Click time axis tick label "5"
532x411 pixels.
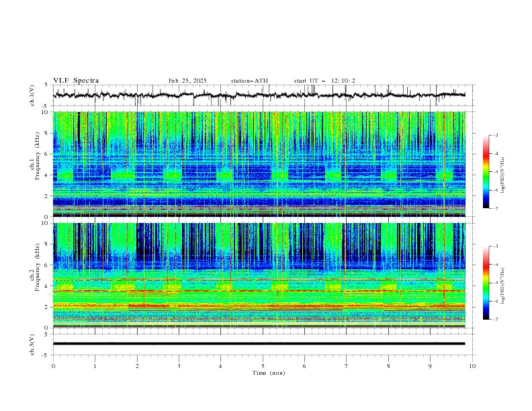tap(263, 366)
